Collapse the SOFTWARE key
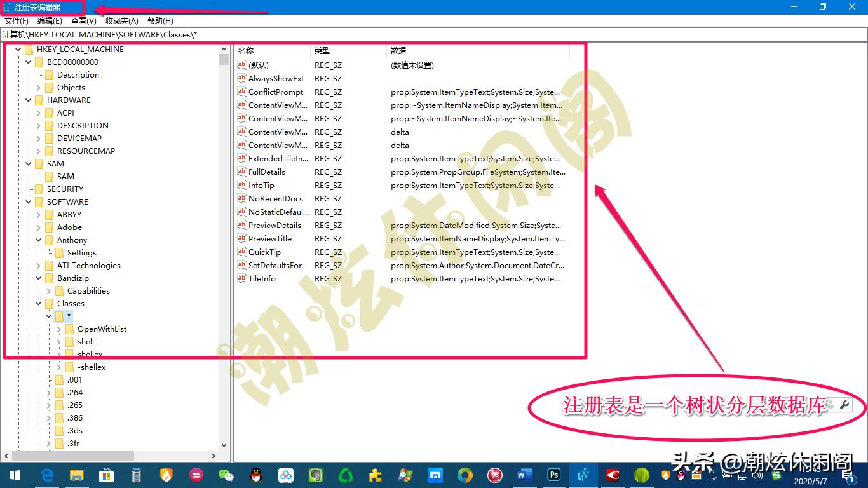 [x=28, y=201]
